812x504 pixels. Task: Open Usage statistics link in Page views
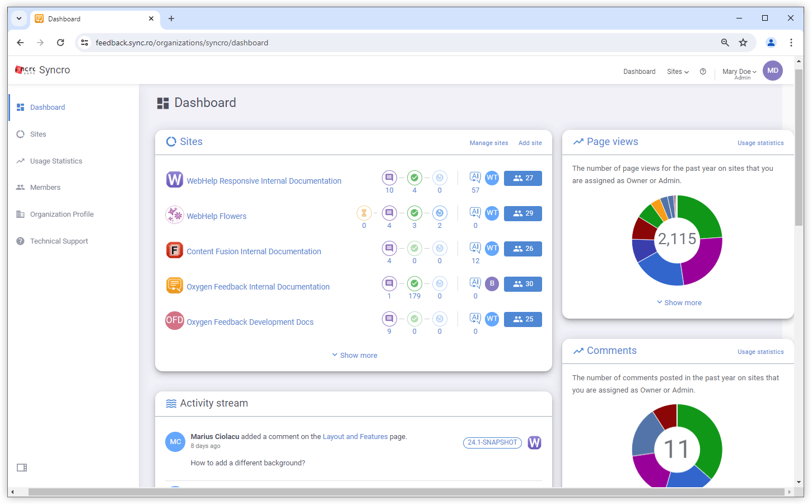[x=760, y=143]
